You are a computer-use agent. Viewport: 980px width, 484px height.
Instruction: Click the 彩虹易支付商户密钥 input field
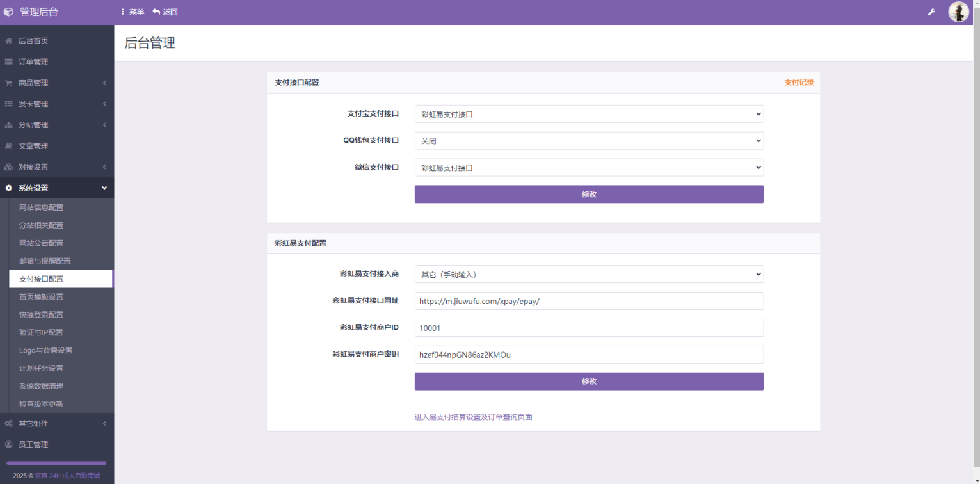click(x=589, y=355)
